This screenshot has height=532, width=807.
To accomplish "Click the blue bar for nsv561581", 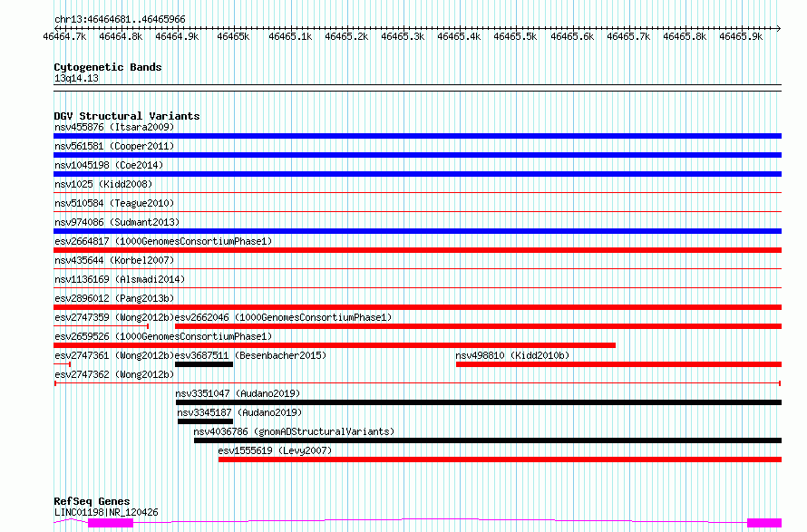I will coord(417,155).
